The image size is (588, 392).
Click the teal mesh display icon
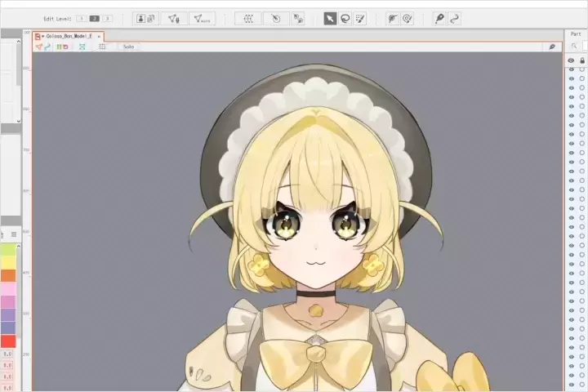point(82,47)
